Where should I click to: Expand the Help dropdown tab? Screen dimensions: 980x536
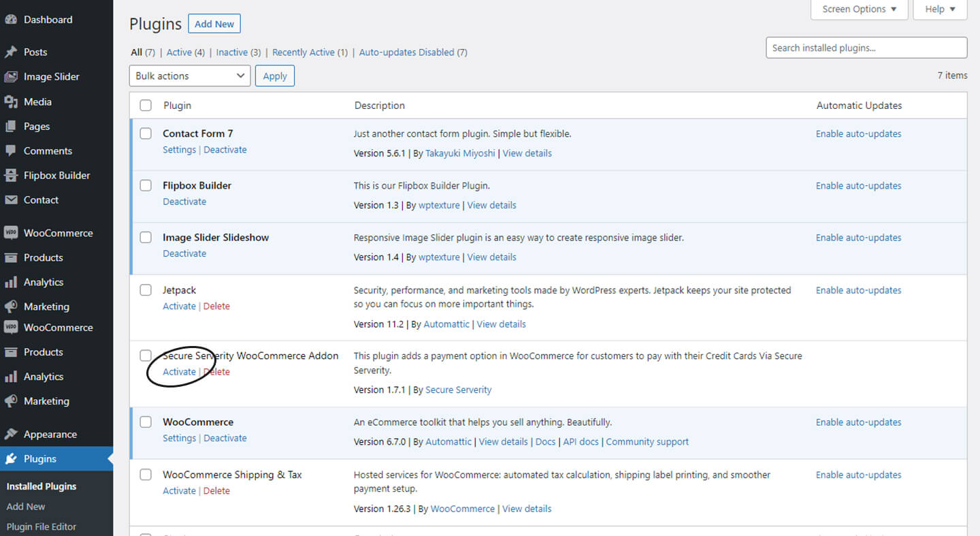coord(941,10)
